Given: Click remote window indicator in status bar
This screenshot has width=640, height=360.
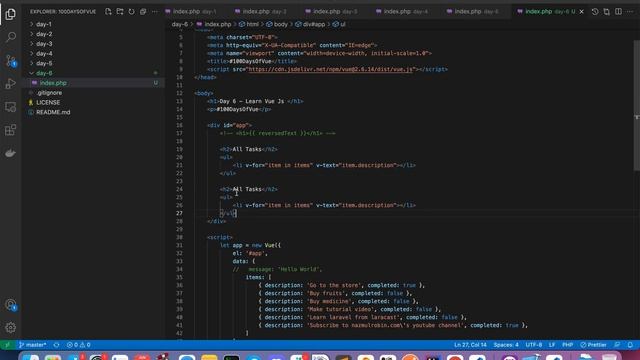Looking at the screenshot, I should point(7,345).
